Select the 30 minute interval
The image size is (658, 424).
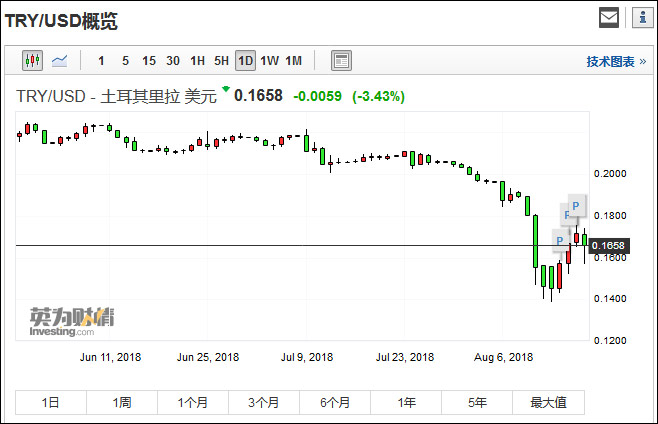coord(173,61)
